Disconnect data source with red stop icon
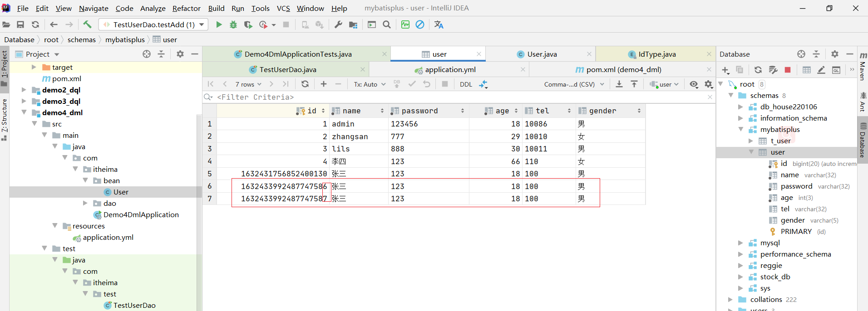Image resolution: width=868 pixels, height=311 pixels. (788, 70)
